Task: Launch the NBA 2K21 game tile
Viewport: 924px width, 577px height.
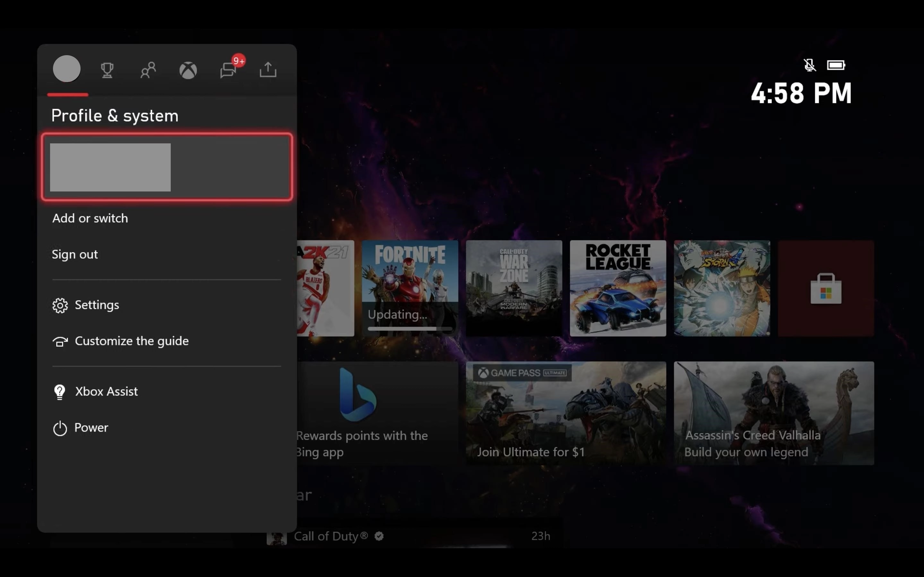Action: (326, 289)
